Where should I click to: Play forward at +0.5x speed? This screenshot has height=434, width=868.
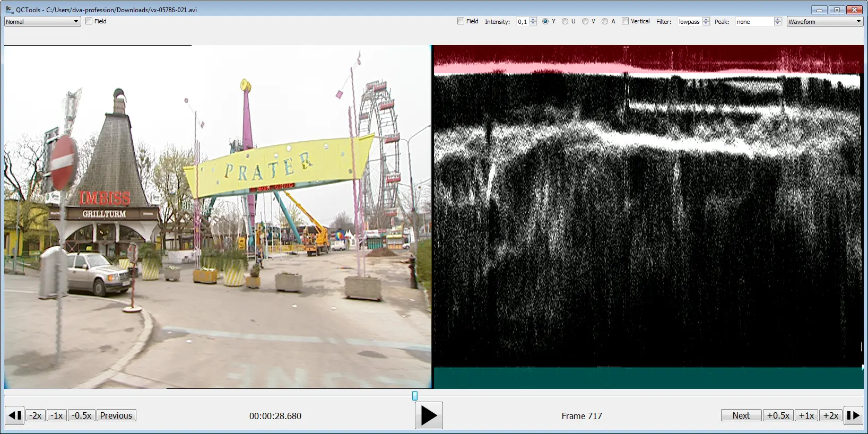coord(778,415)
